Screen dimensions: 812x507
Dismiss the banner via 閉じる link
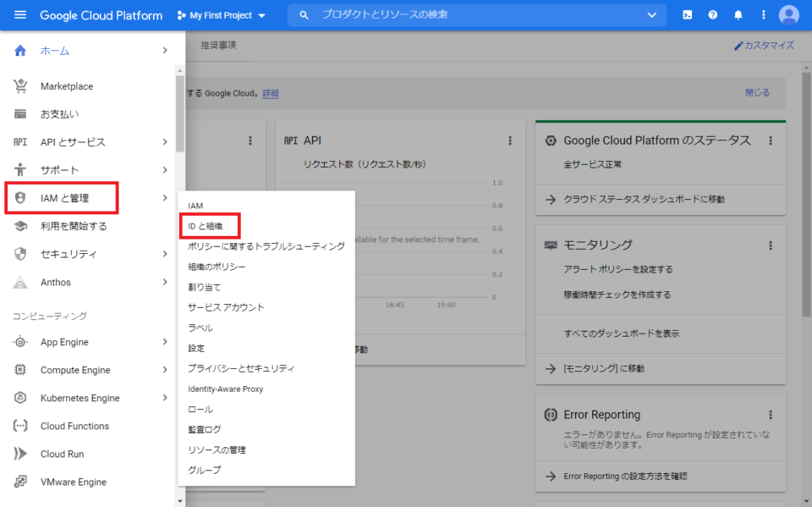click(757, 93)
